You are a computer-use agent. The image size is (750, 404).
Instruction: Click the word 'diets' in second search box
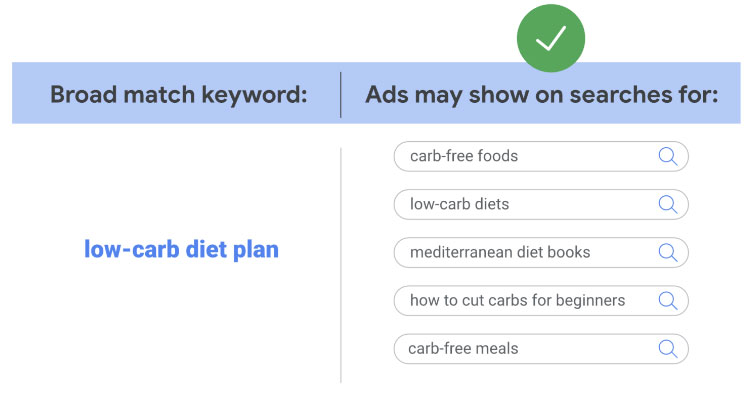point(490,204)
